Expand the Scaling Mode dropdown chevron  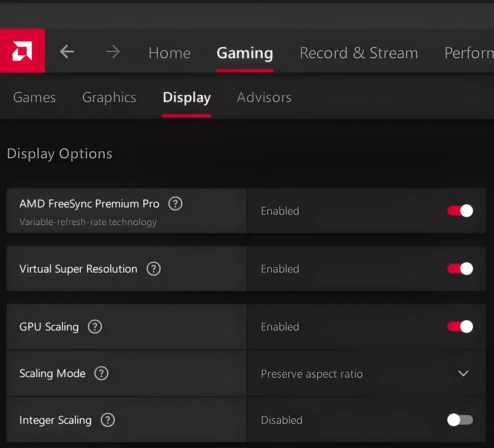tap(463, 374)
